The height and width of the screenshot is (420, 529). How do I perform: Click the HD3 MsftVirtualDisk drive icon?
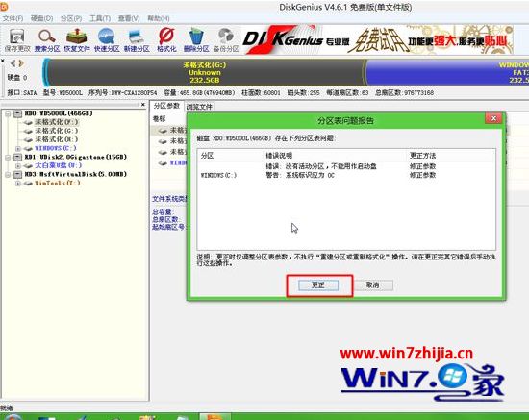(x=18, y=174)
